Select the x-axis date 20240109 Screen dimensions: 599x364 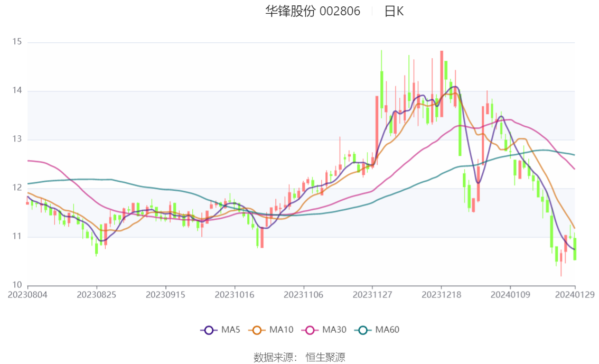tap(510, 295)
